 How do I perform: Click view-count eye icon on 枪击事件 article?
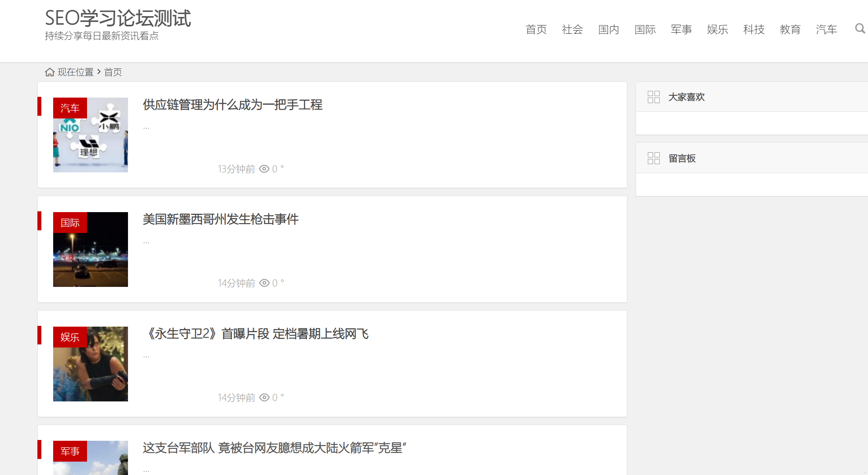click(264, 283)
